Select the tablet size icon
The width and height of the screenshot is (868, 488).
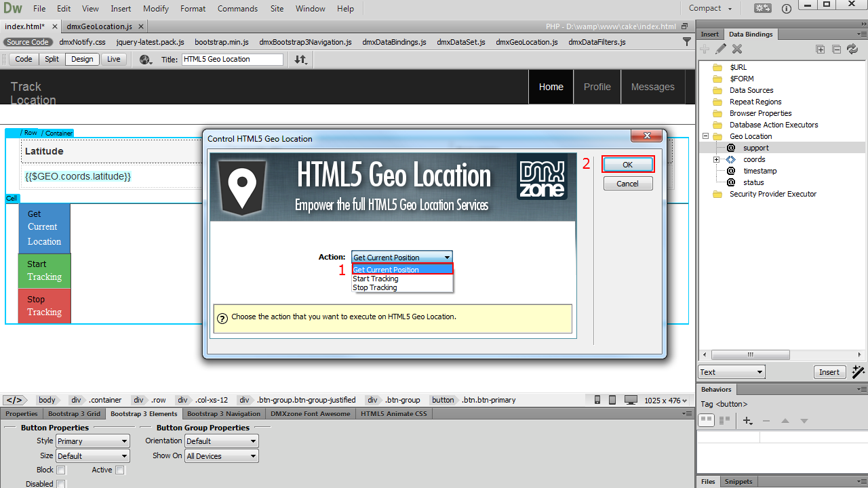click(x=612, y=400)
